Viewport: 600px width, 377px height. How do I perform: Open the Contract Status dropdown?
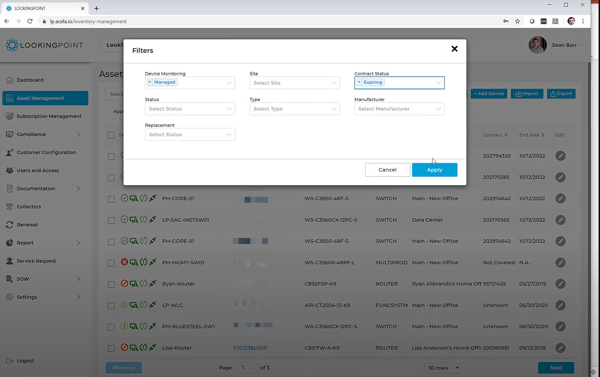pyautogui.click(x=399, y=83)
